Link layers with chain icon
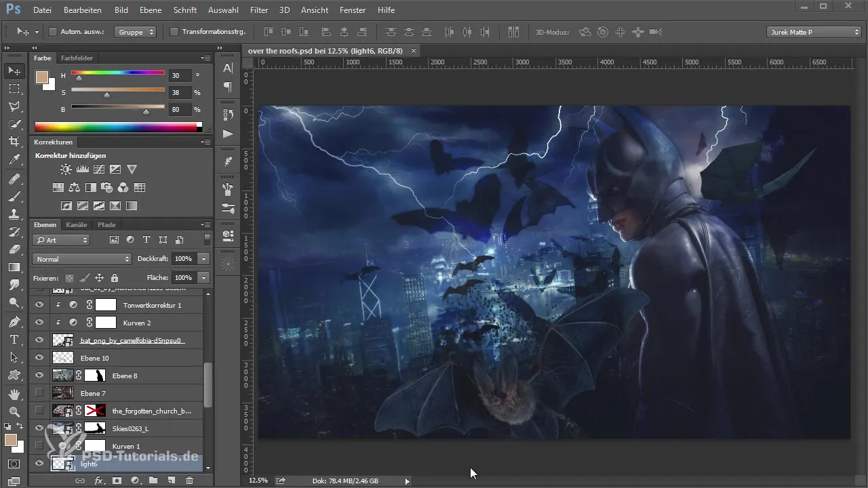This screenshot has height=488, width=868. tap(80, 480)
